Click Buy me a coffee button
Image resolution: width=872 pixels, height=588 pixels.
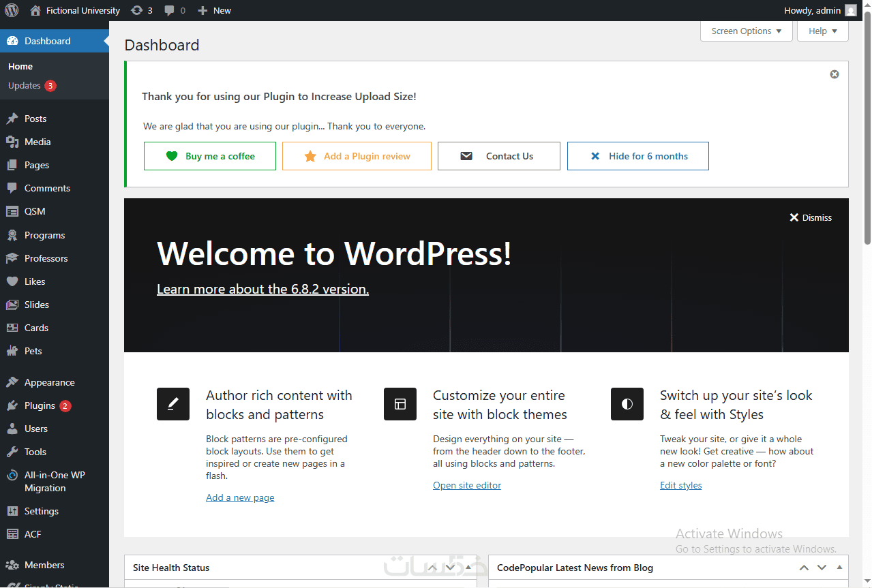[210, 156]
